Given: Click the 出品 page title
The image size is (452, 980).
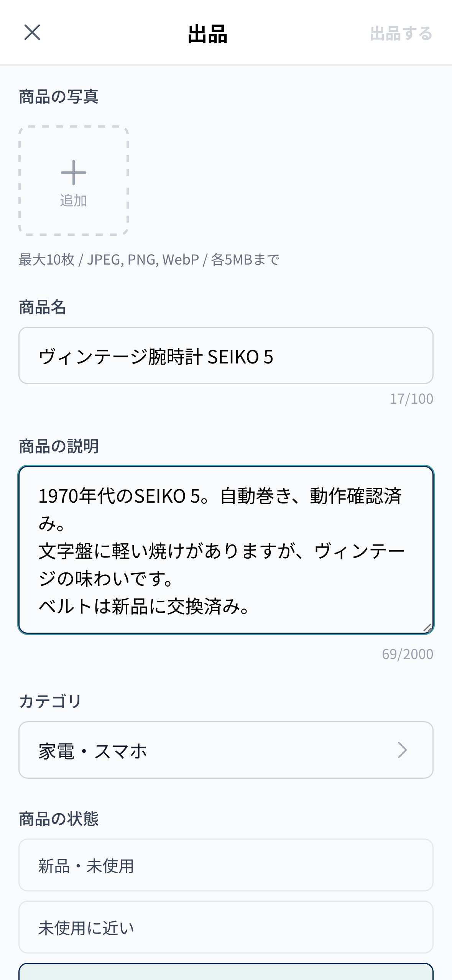Looking at the screenshot, I should [x=208, y=34].
